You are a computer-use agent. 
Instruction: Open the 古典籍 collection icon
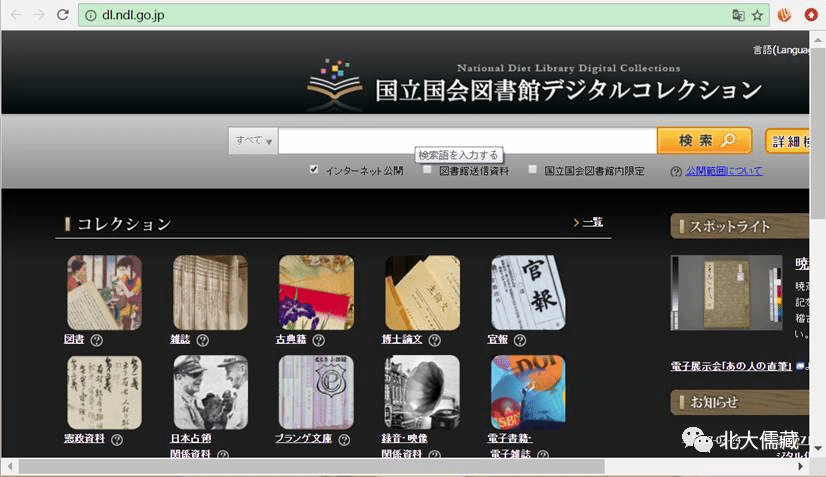pyautogui.click(x=316, y=292)
